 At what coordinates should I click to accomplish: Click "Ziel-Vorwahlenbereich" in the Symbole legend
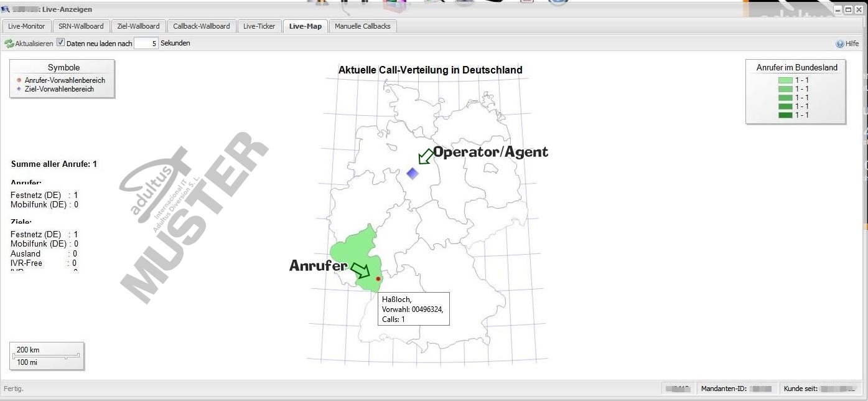point(59,89)
